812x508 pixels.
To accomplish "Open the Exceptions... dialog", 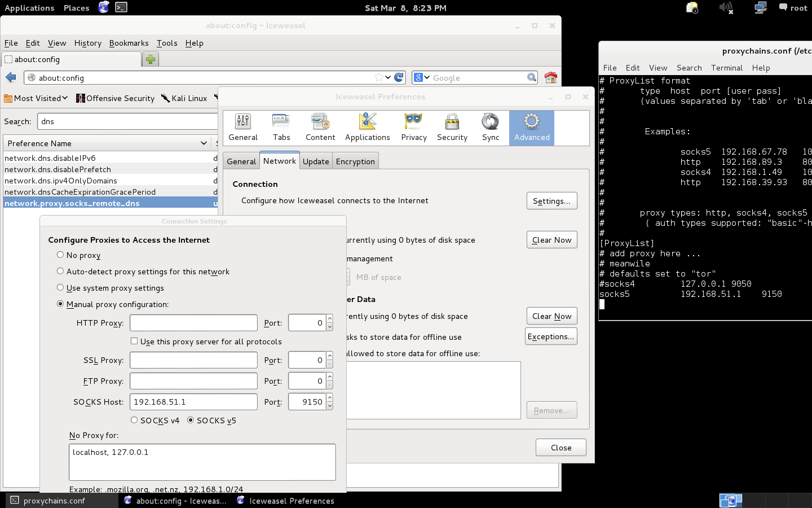I will [551, 336].
